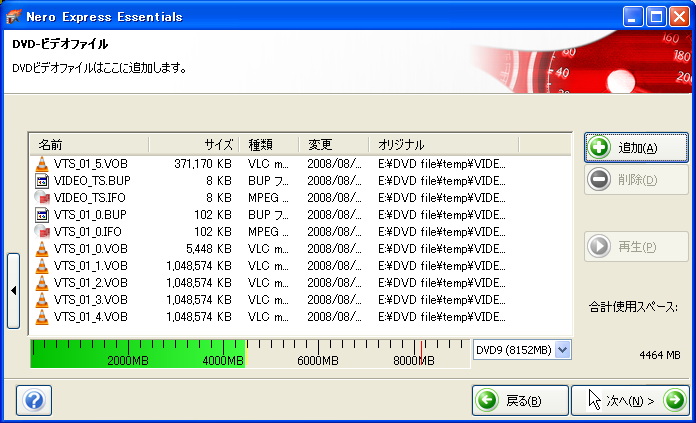Sort files by the 種類 column header
The height and width of the screenshot is (423, 696).
pyautogui.click(x=271, y=144)
